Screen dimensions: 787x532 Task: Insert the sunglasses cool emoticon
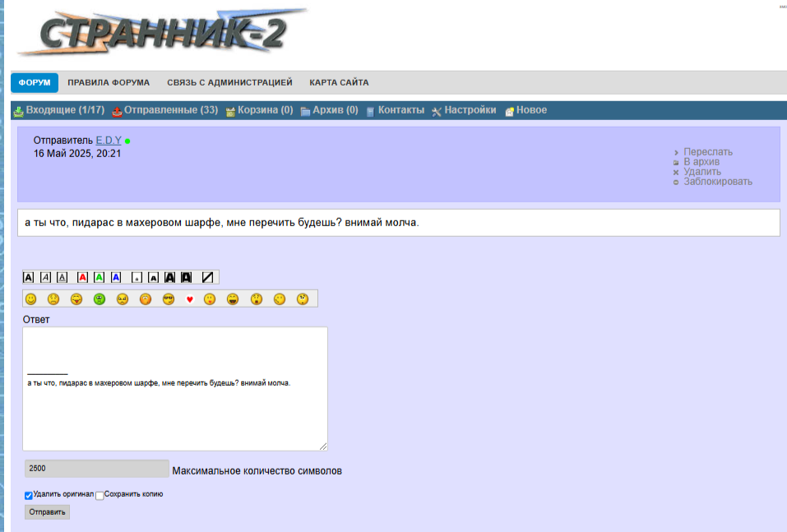169,299
